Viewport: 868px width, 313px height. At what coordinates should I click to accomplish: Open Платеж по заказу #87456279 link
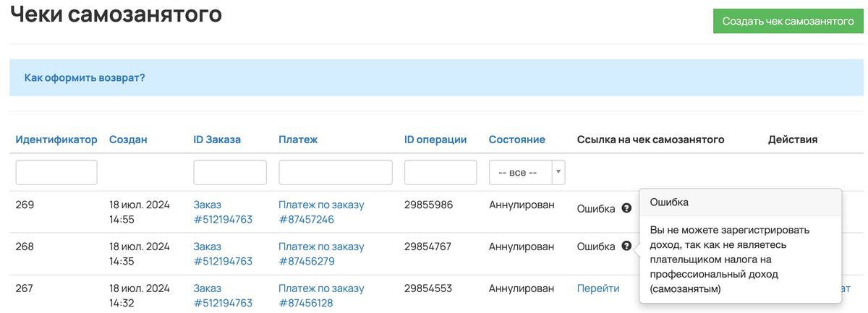321,254
